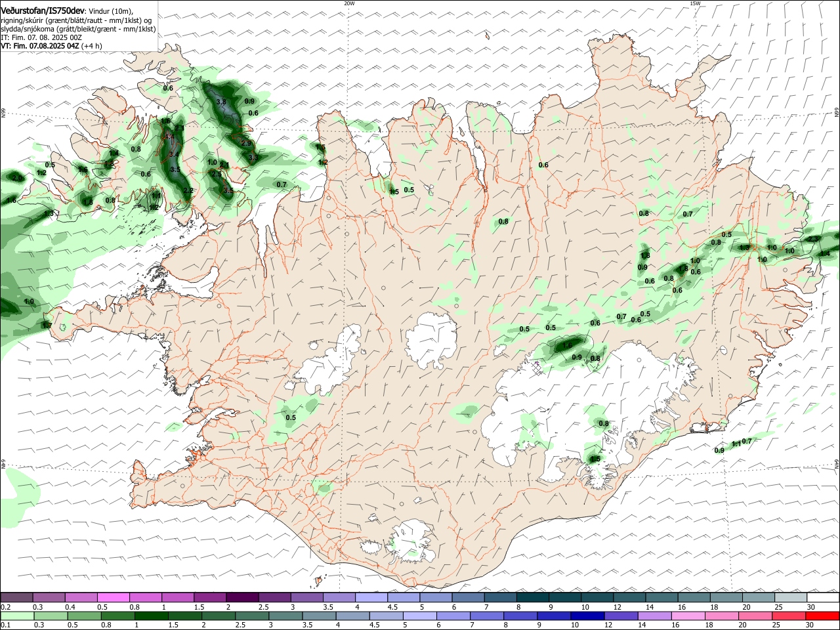
Task: Click the 3.3 precipitation value on the map
Action: pos(253,157)
